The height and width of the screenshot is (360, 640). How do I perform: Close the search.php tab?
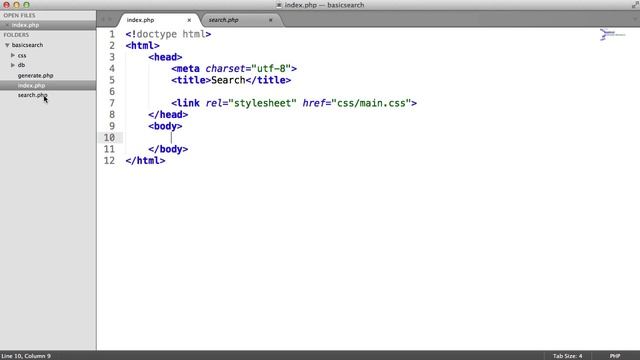(x=270, y=20)
